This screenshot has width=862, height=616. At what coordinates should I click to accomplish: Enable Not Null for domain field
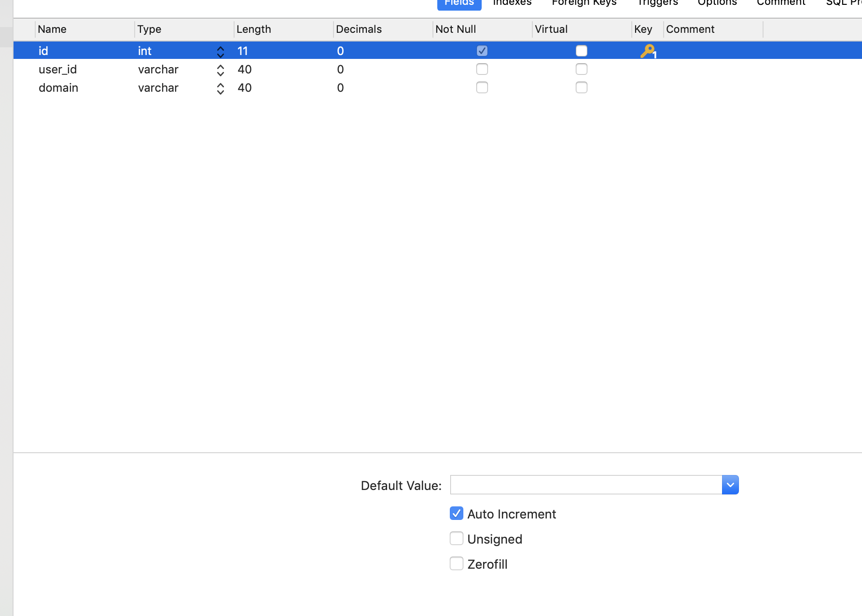tap(482, 87)
